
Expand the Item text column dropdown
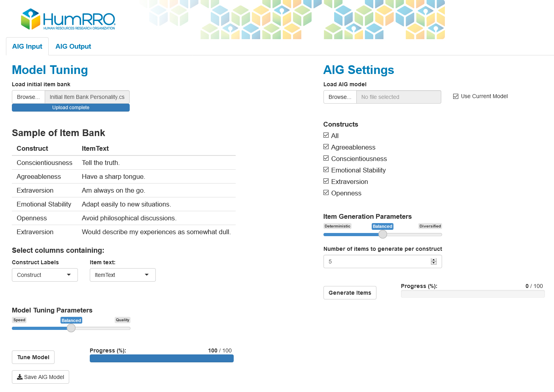tap(123, 275)
